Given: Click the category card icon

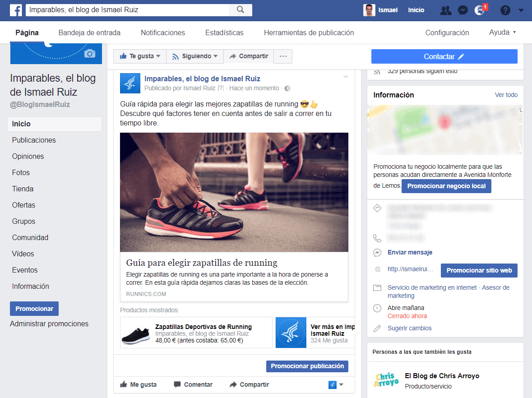Looking at the screenshot, I should (x=377, y=288).
